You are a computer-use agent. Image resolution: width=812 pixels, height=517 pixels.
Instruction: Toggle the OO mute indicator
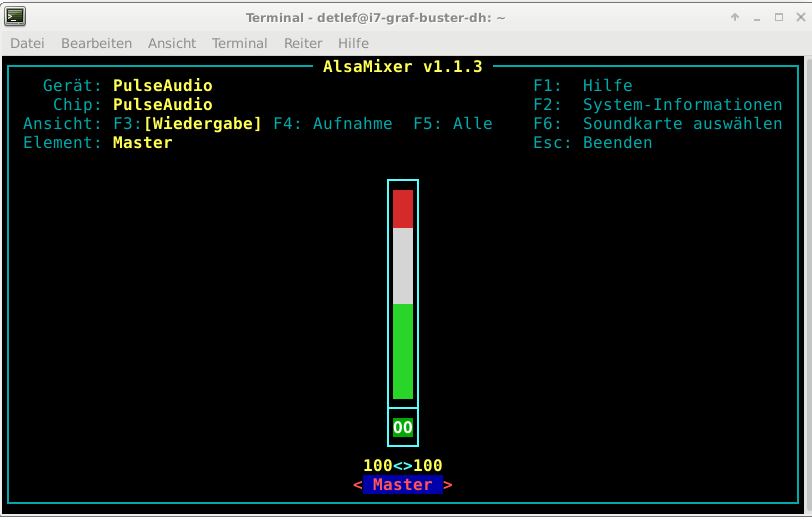point(403,427)
